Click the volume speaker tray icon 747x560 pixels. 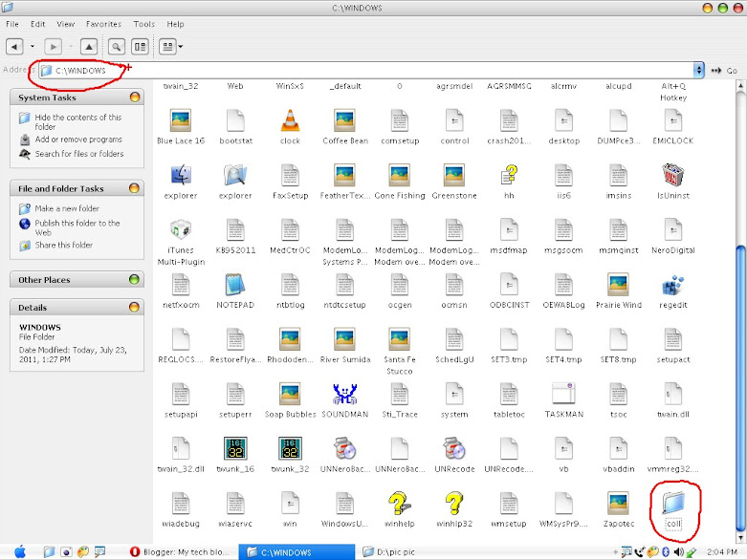coord(678,552)
